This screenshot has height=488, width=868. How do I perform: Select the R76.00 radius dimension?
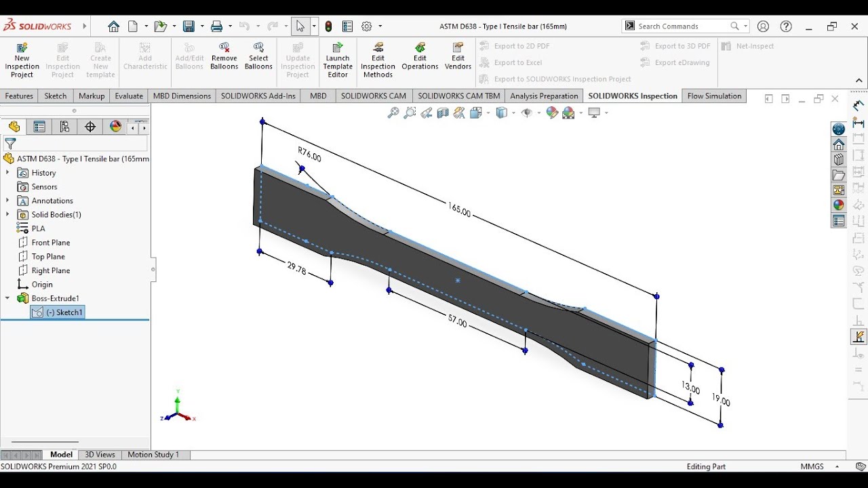(x=309, y=154)
